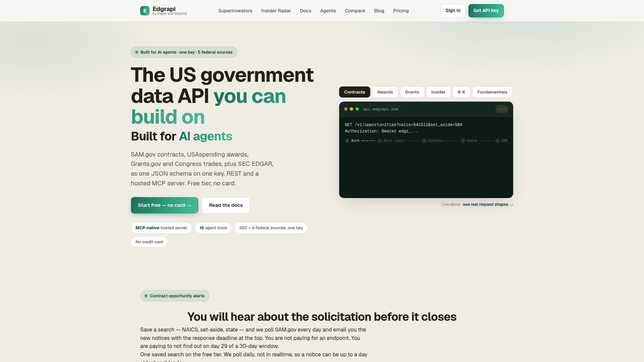
Task: Click the Authorization: Bearer edgr_... line
Action: pyautogui.click(x=381, y=131)
